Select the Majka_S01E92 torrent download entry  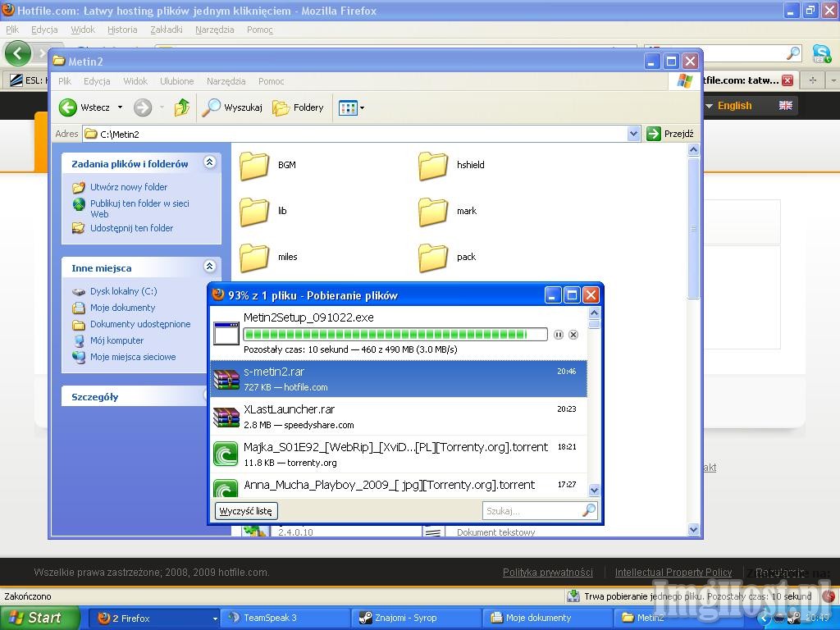(x=399, y=454)
